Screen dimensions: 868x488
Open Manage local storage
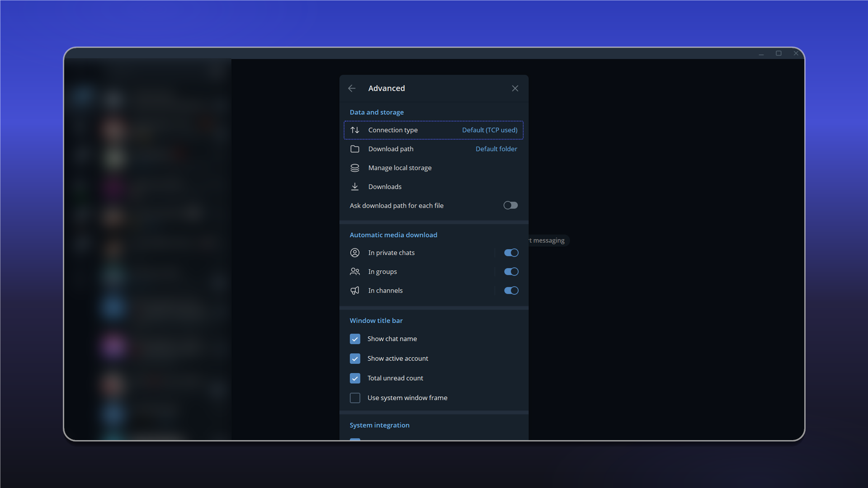pos(434,168)
